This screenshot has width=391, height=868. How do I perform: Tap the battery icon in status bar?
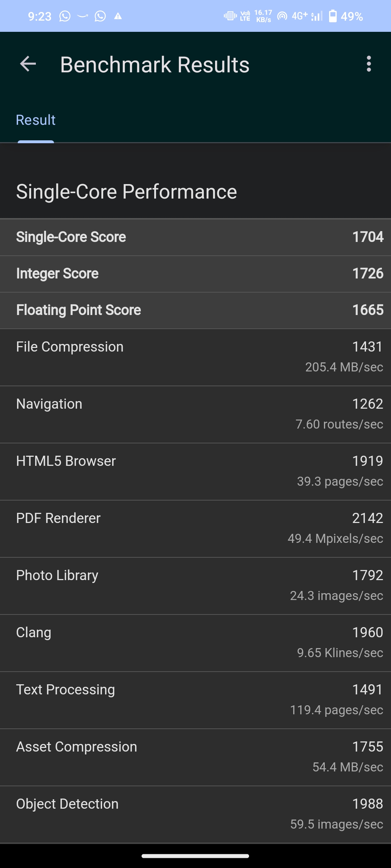coord(332,16)
